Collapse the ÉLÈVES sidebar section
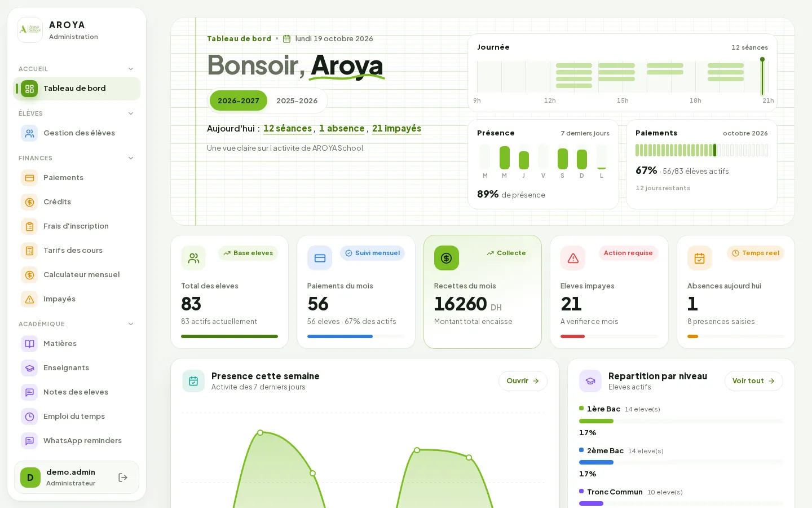812x508 pixels. (x=131, y=113)
